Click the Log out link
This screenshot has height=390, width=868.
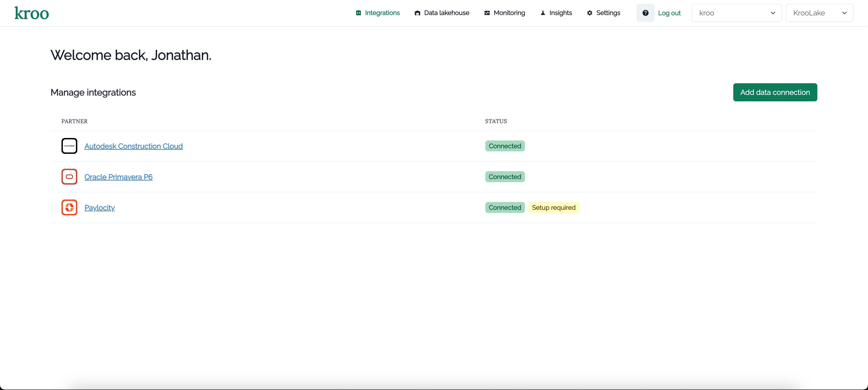[x=669, y=13]
